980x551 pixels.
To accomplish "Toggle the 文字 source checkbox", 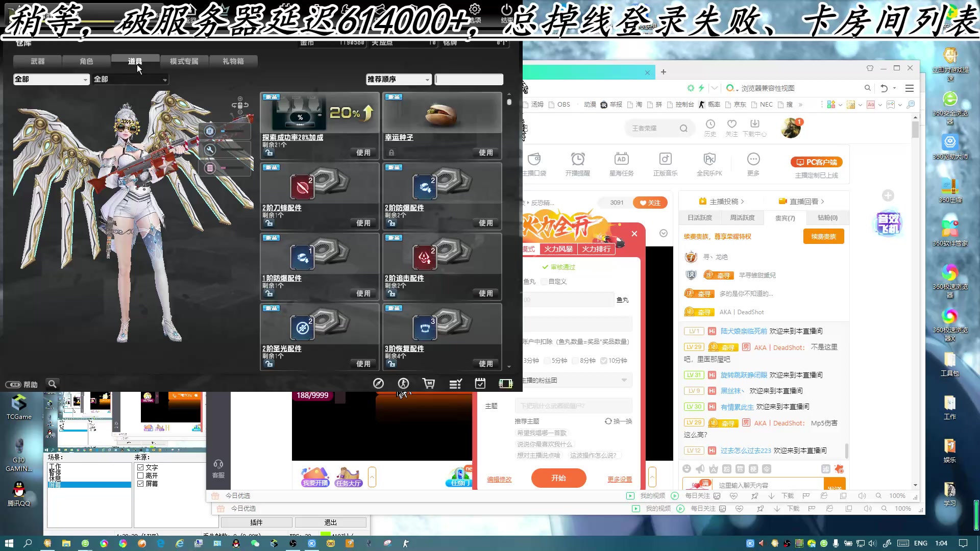I will 140,467.
